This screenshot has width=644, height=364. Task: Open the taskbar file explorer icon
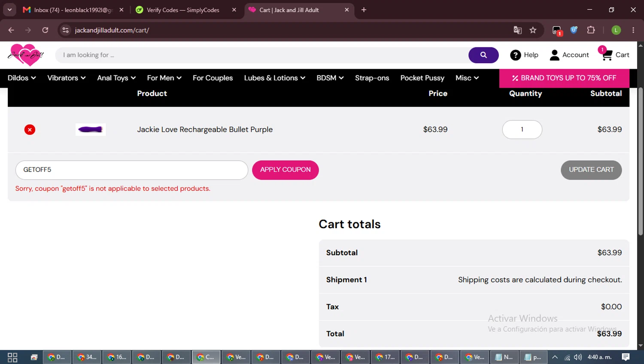[34, 357]
